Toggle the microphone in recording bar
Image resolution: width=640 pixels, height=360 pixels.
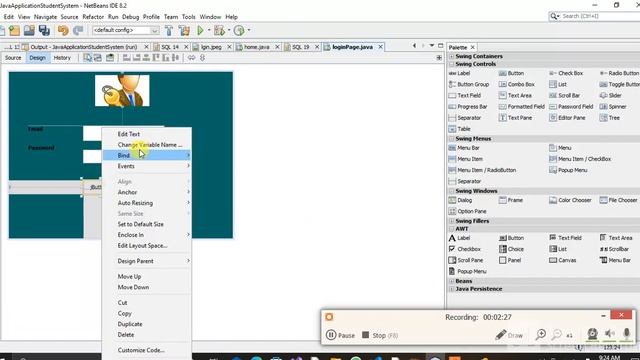pos(627,334)
